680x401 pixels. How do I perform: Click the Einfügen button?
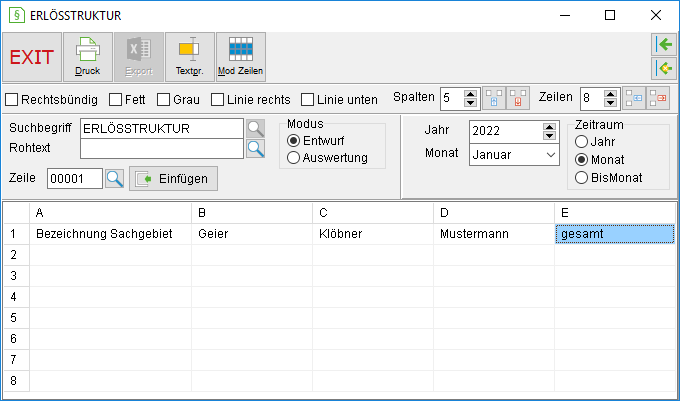[173, 179]
